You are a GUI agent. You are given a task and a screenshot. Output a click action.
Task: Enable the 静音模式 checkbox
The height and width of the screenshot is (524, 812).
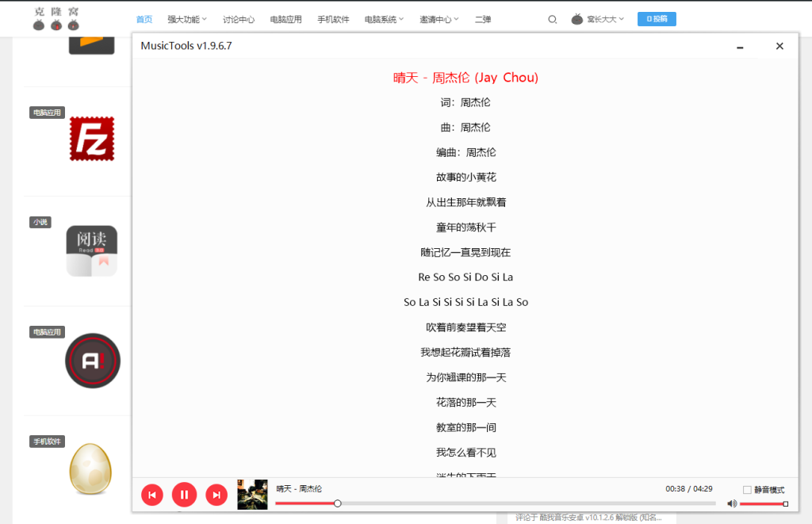[x=747, y=490]
